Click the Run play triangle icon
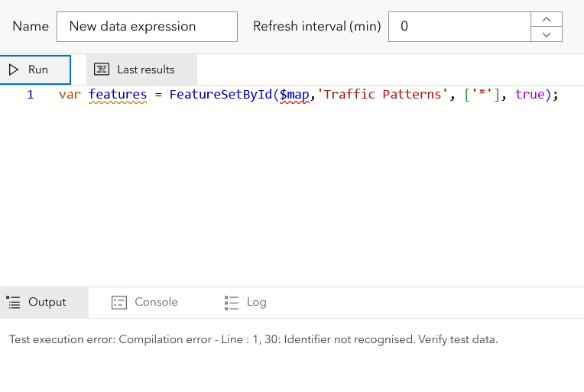584x392 pixels. tap(13, 70)
